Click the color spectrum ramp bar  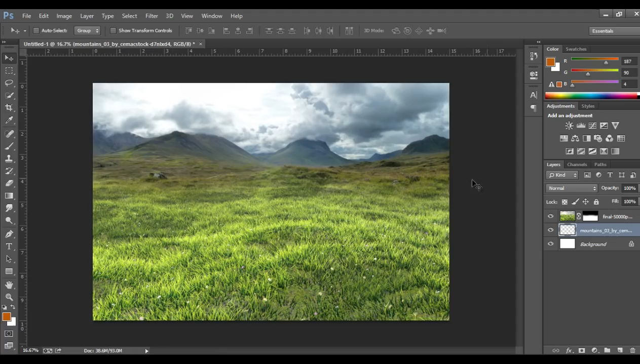[x=591, y=96]
